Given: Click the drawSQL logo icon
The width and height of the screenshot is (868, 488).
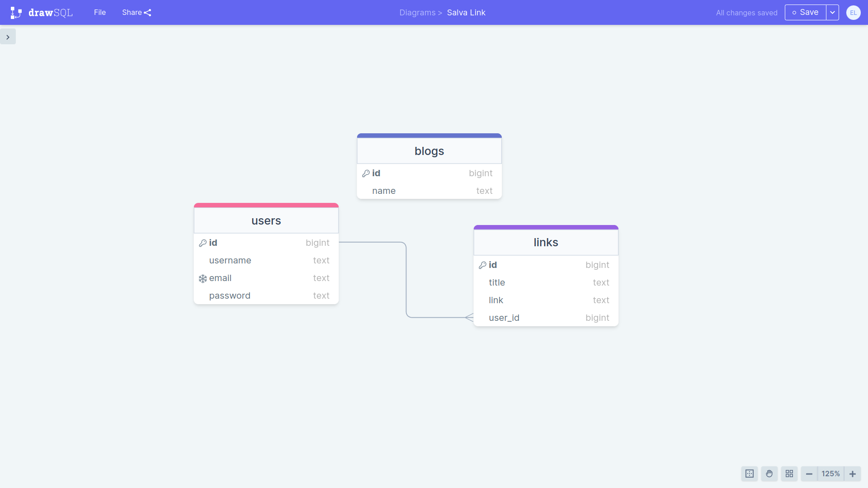Looking at the screenshot, I should click(x=16, y=13).
